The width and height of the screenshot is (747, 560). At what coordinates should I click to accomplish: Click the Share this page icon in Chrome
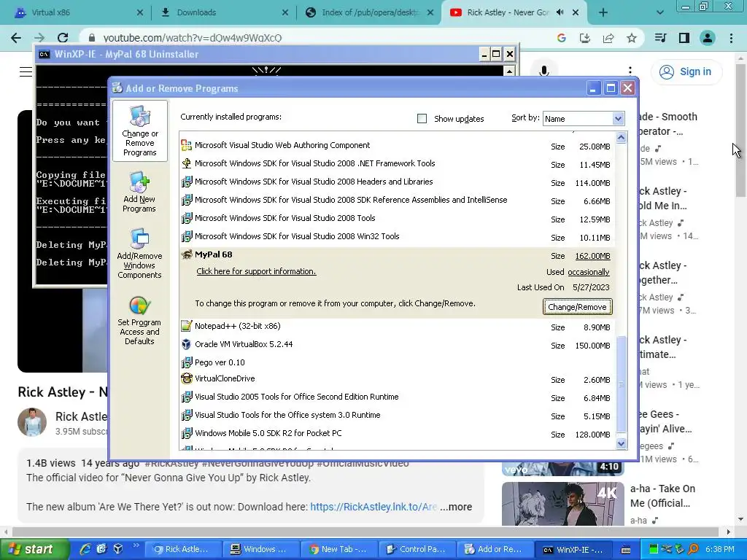(608, 38)
